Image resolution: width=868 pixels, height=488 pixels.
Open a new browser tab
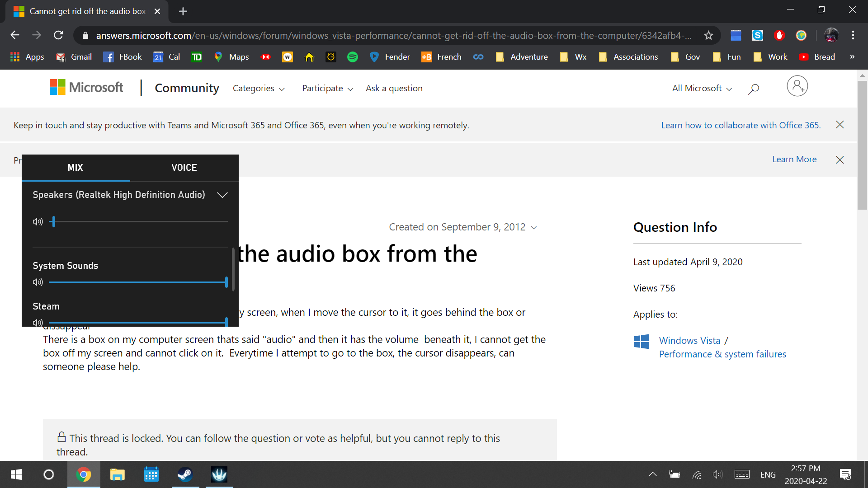[183, 11]
